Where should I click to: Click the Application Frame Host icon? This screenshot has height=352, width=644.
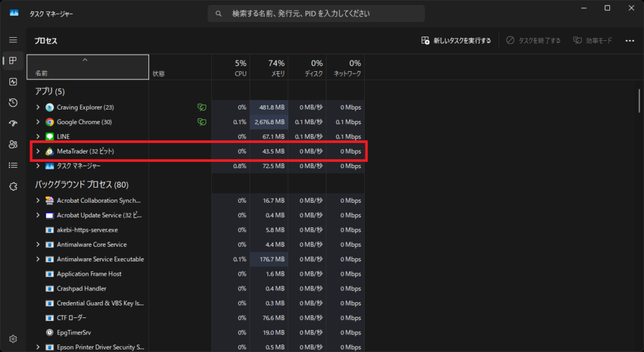50,274
